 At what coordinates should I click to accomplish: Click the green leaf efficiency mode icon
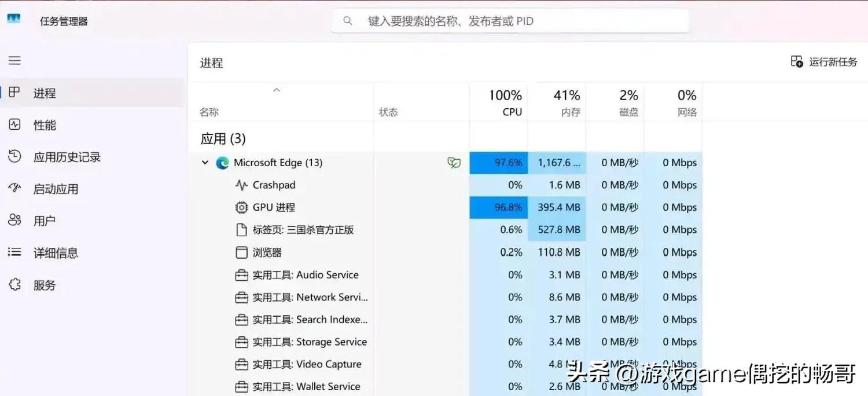[454, 163]
